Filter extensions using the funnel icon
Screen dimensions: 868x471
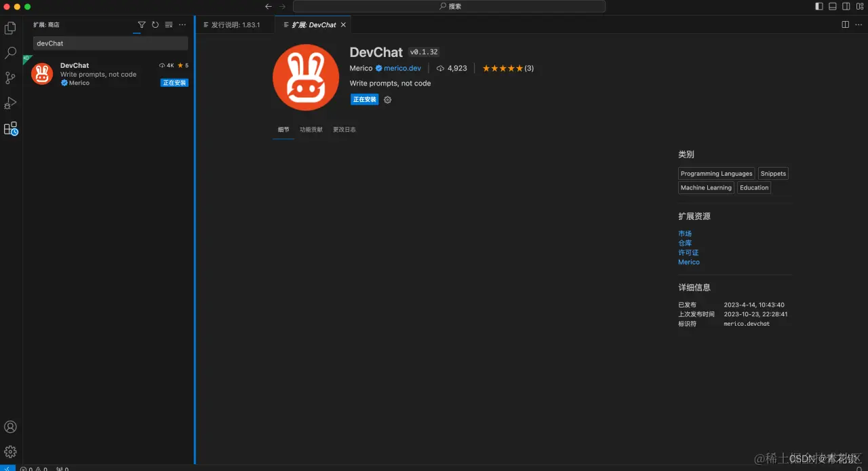point(142,24)
